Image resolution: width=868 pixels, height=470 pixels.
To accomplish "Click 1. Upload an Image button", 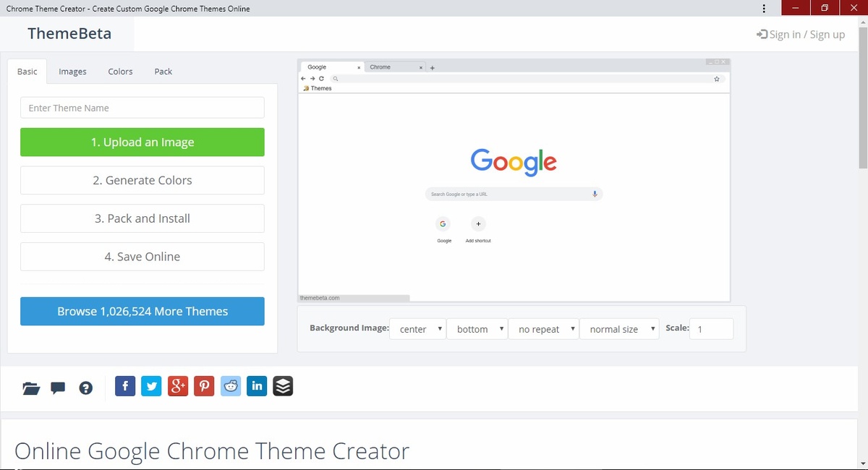I will click(x=142, y=142).
